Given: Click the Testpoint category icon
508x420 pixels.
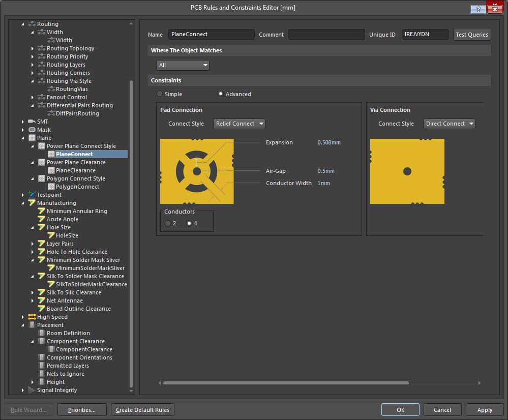Looking at the screenshot, I should pos(32,195).
